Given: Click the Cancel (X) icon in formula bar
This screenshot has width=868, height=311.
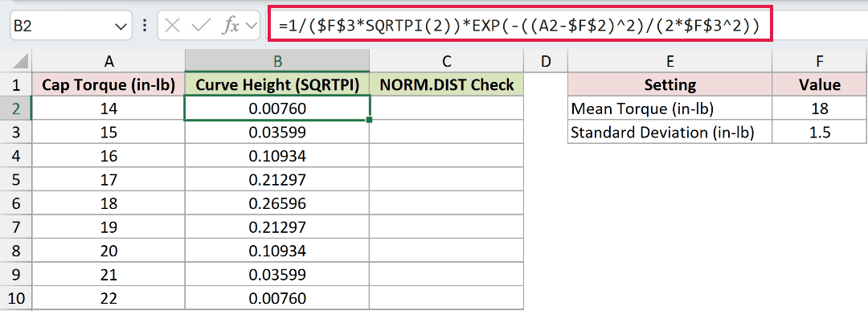Looking at the screenshot, I should pos(173,26).
